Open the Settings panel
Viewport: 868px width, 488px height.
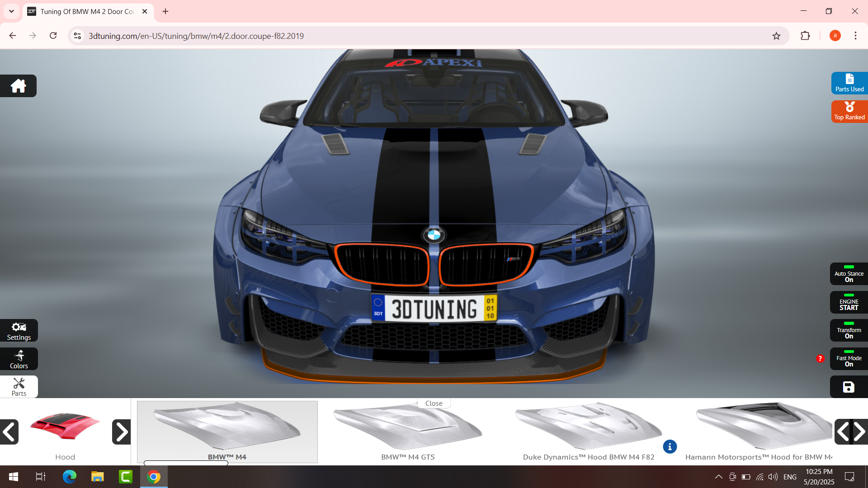19,331
